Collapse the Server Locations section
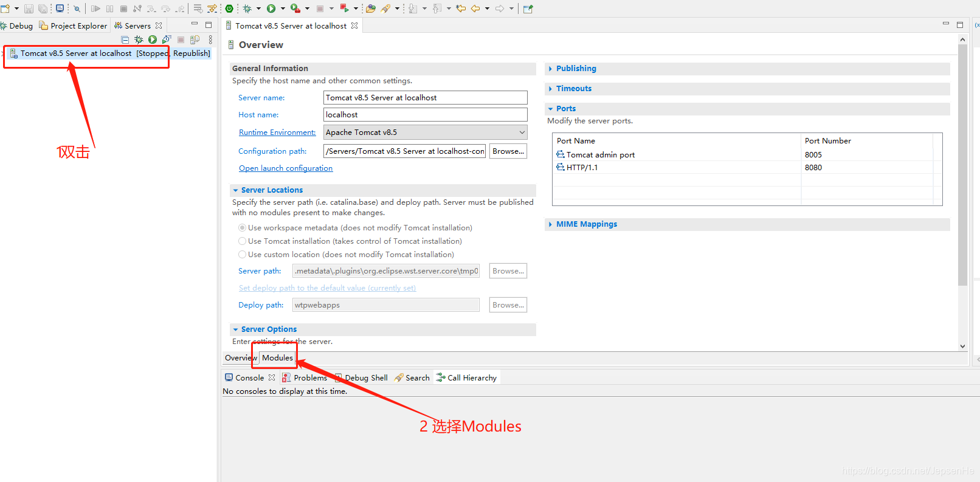 [x=235, y=190]
